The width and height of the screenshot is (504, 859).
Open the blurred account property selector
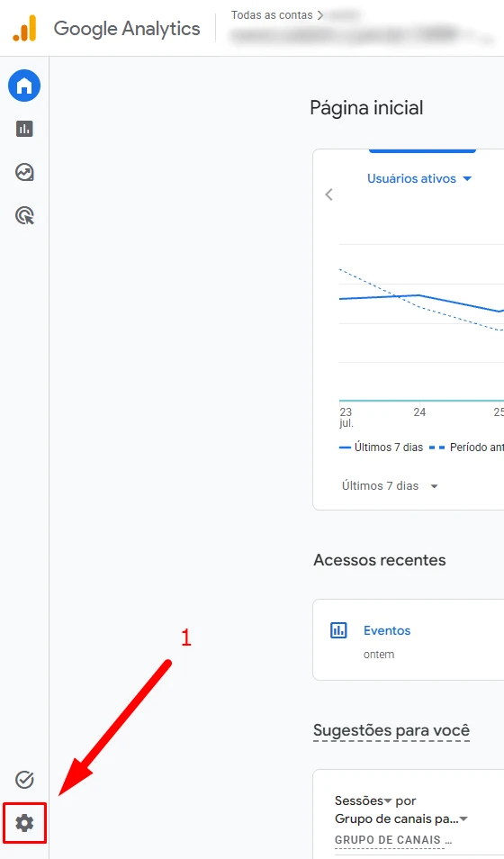(x=359, y=34)
